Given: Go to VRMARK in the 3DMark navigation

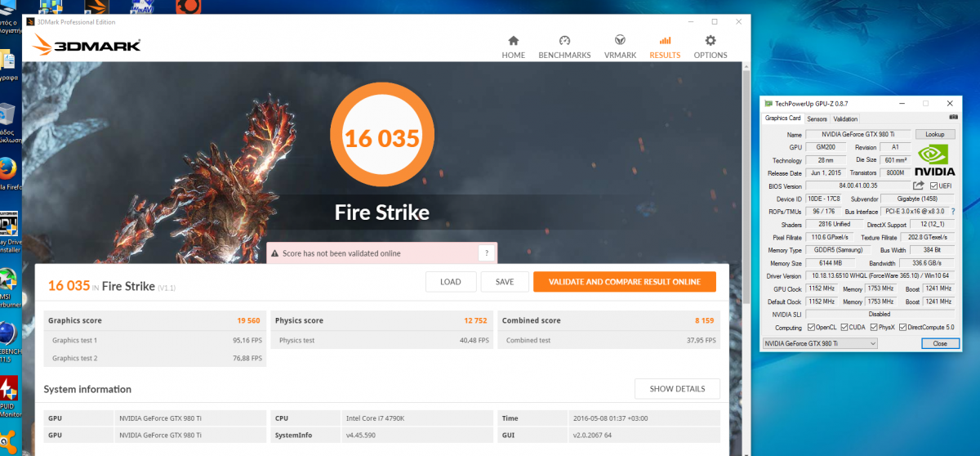Looking at the screenshot, I should point(620,47).
